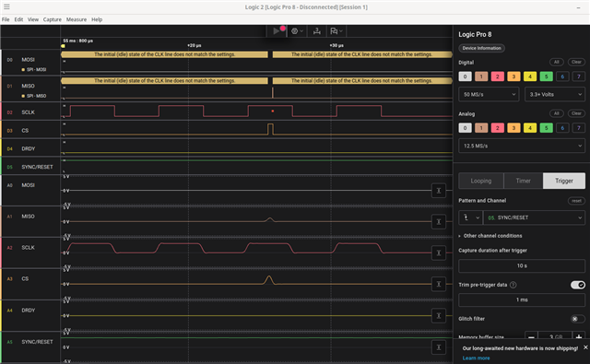Show help for Trim pre-trigger data
This screenshot has height=364, width=590.
coord(513,285)
